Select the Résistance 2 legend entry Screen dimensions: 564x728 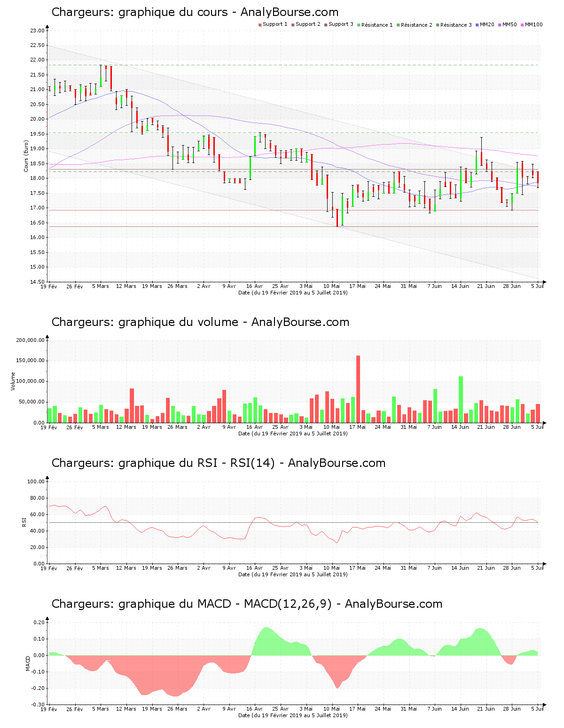(415, 24)
